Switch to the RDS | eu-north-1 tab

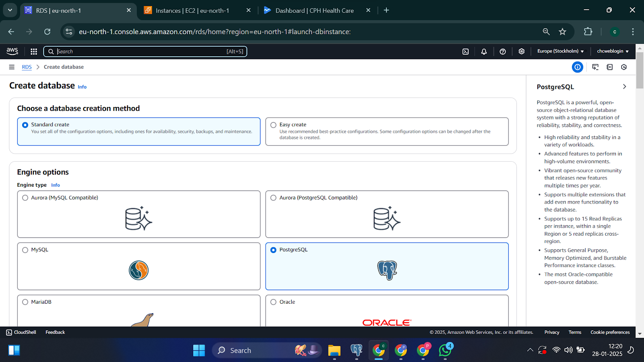tap(78, 10)
